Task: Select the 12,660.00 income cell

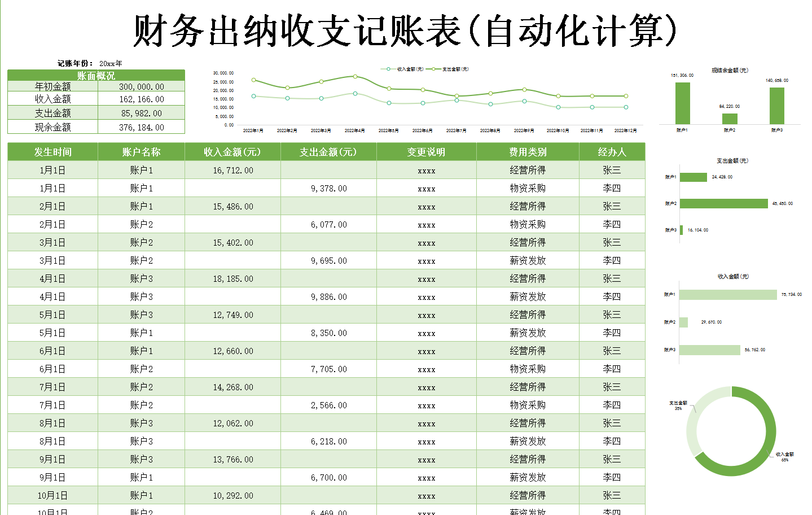Action: 232,351
